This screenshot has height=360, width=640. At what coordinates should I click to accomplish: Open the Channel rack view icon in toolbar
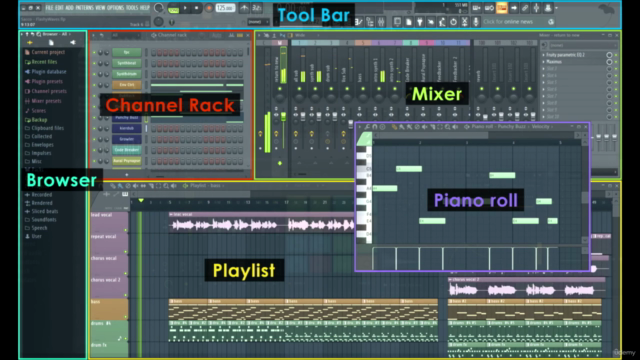pyautogui.click(x=370, y=22)
